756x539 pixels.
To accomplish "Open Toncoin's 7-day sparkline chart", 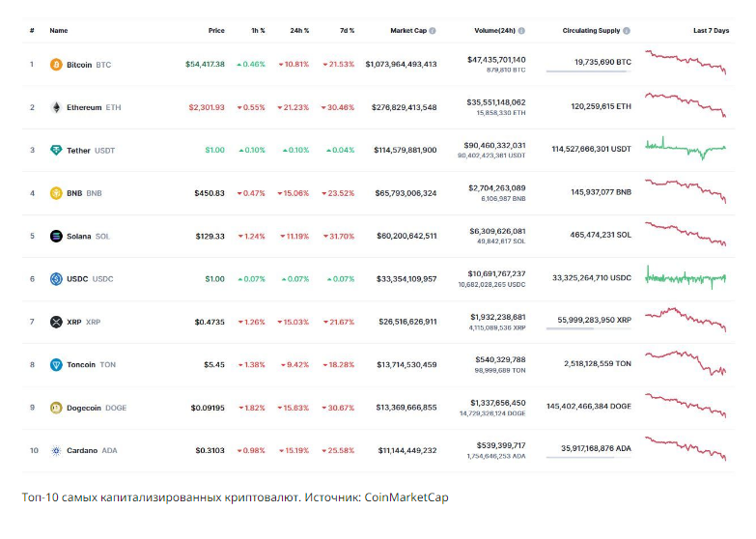I will pyautogui.click(x=686, y=363).
